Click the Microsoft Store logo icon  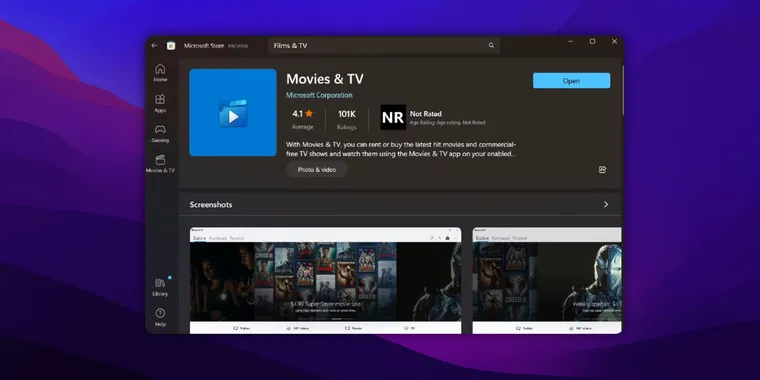171,46
